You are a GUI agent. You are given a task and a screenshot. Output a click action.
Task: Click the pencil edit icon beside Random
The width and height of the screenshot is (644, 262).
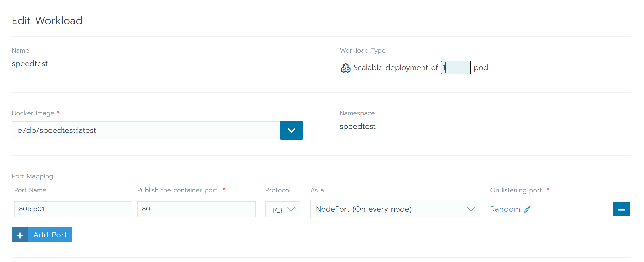[x=527, y=209]
